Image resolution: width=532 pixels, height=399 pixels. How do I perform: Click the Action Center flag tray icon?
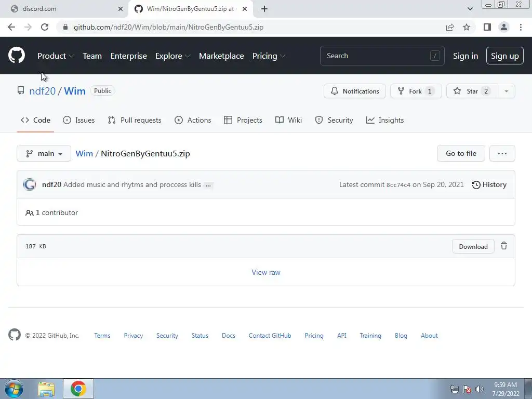click(467, 389)
